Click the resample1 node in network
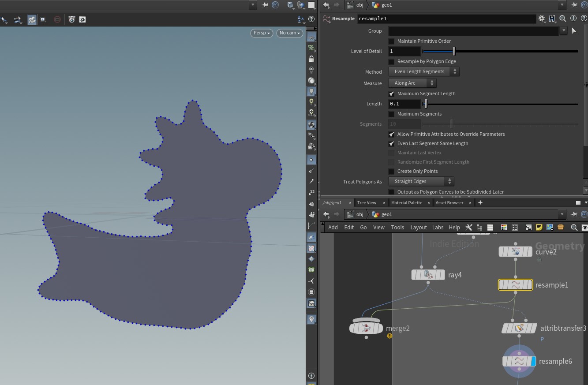Viewport: 588px width, 385px height. (x=515, y=285)
